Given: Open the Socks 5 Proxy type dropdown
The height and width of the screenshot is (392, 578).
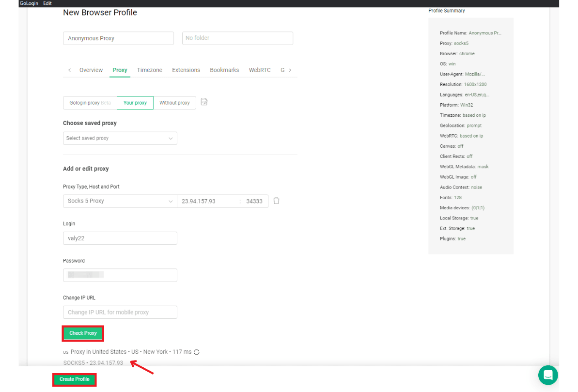Looking at the screenshot, I should [x=120, y=200].
